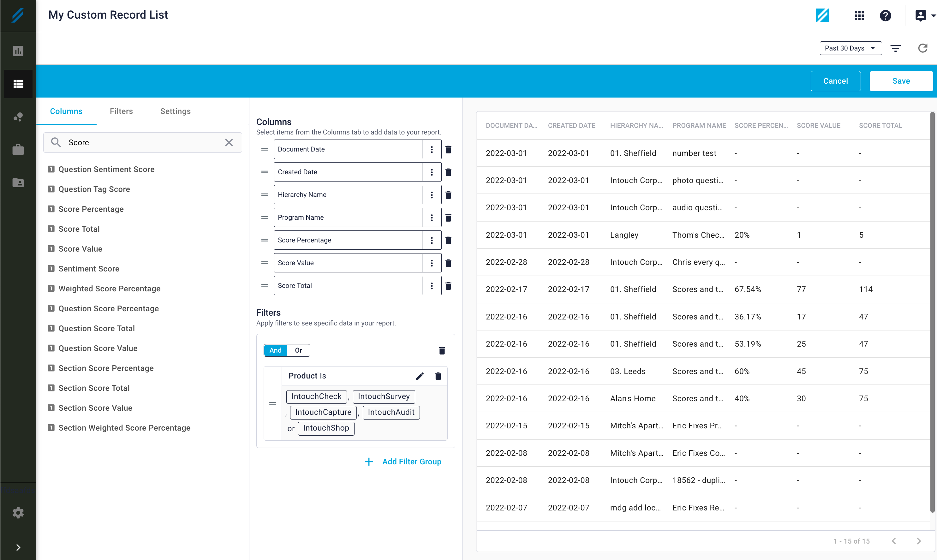Select the And filter logic option
Image resolution: width=937 pixels, height=560 pixels.
276,350
